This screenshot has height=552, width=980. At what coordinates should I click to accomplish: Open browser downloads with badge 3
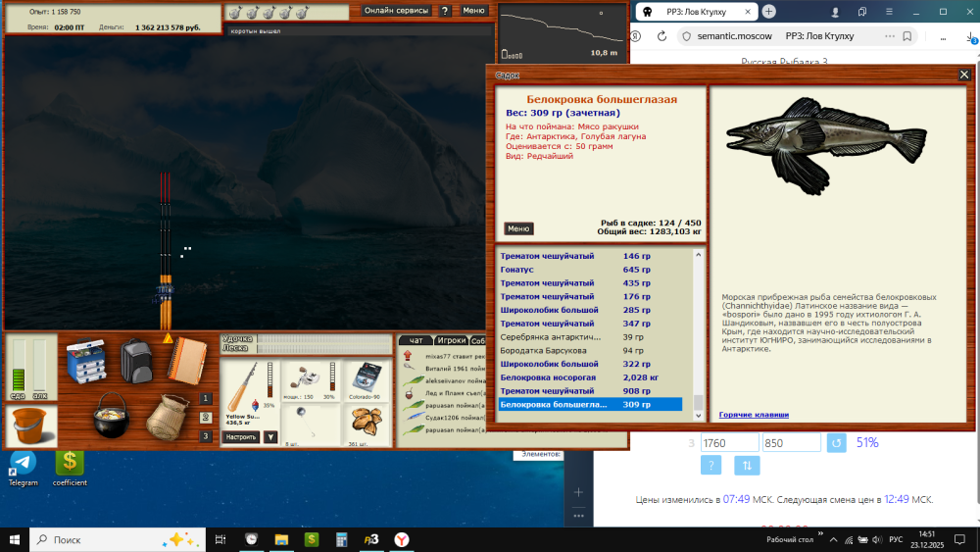point(972,37)
